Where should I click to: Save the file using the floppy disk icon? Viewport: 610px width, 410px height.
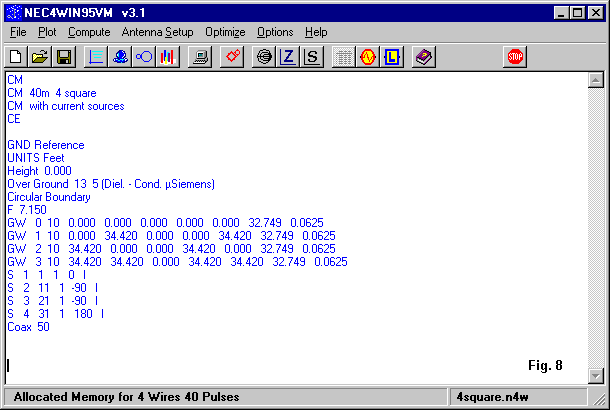click(x=63, y=57)
